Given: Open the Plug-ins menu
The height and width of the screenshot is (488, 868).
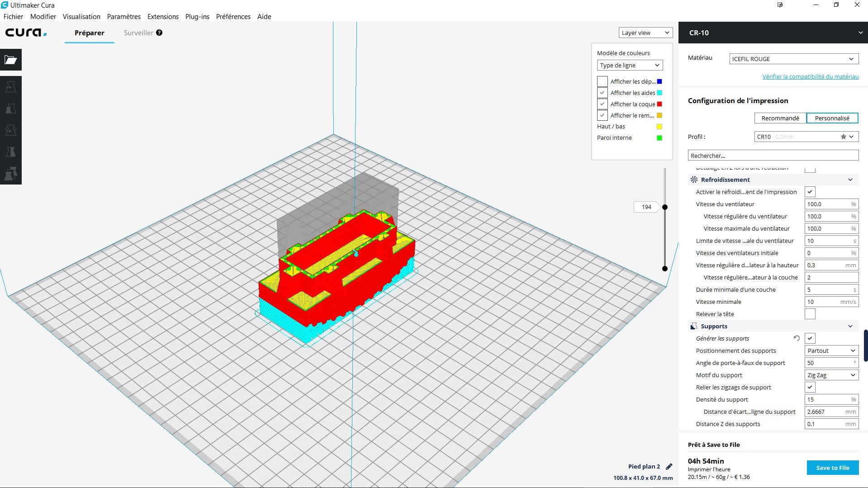Looking at the screenshot, I should click(x=197, y=17).
